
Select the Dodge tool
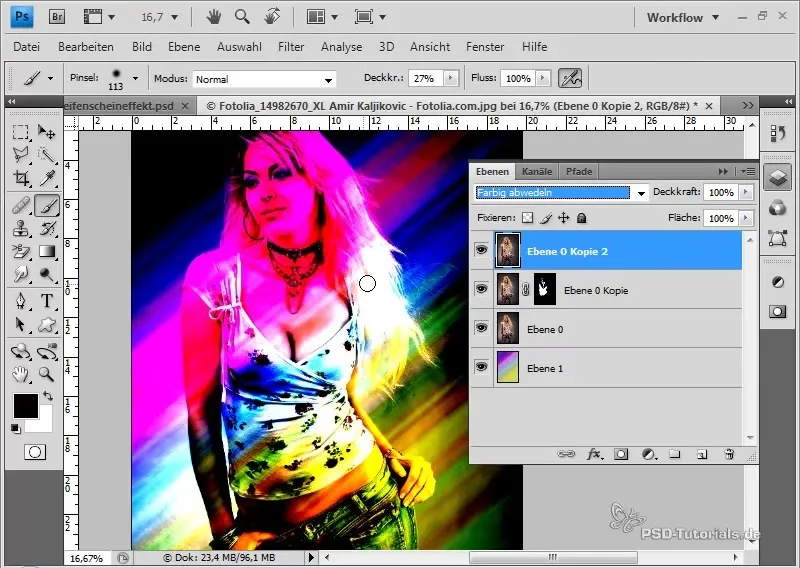47,274
